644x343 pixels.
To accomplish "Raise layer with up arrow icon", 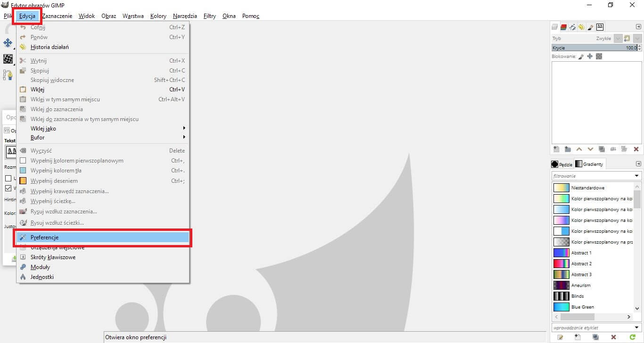I will 579,149.
